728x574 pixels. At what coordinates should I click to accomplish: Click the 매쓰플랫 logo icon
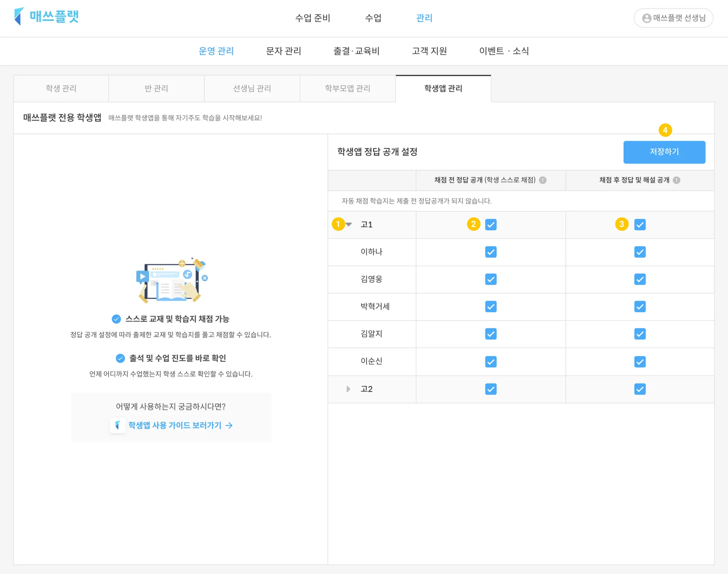pyautogui.click(x=19, y=16)
